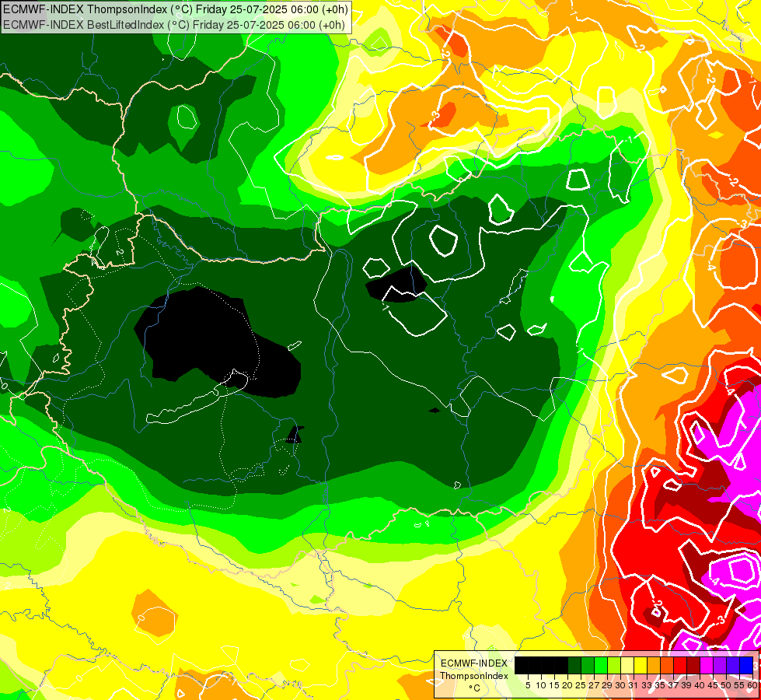Click the legend tick value 45
Image resolution: width=761 pixels, height=700 pixels.
pos(713,685)
